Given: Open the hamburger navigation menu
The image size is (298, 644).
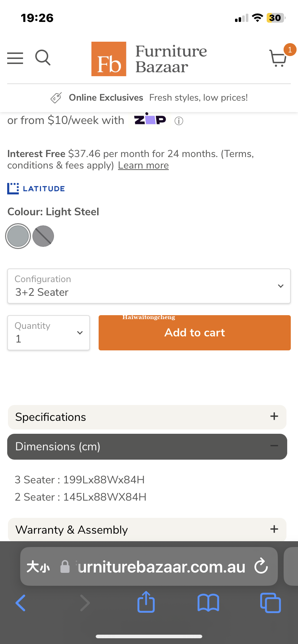Looking at the screenshot, I should (15, 58).
